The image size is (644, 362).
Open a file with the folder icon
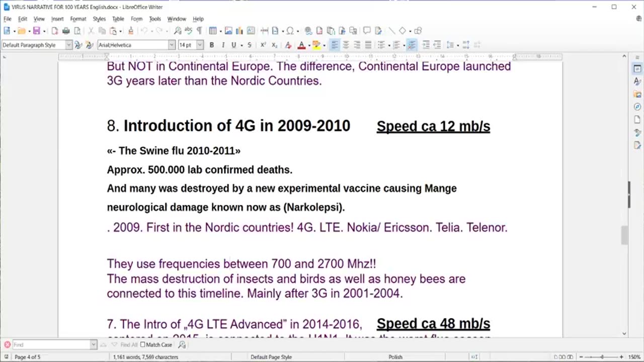(22, 31)
